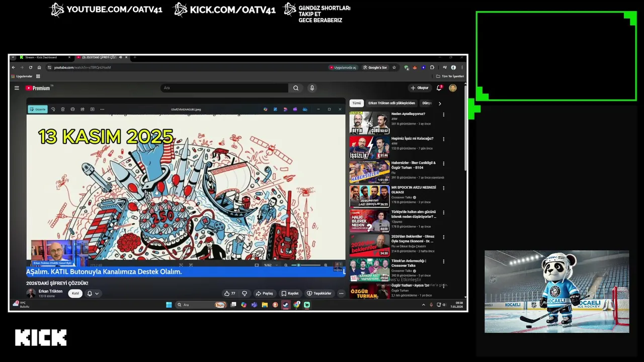
Task: Rotate image in photo viewer toolbar
Action: click(x=53, y=109)
